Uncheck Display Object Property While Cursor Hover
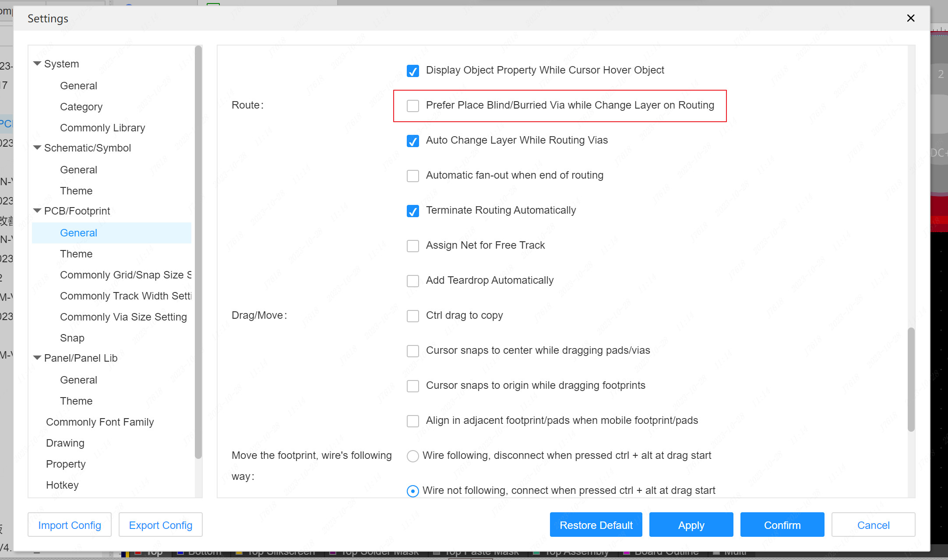The image size is (948, 560). (x=413, y=70)
